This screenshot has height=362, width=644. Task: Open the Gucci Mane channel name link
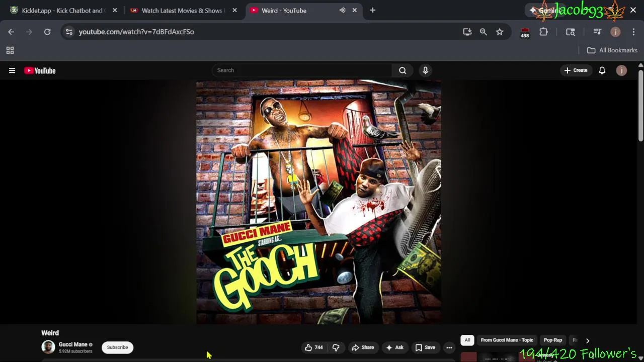73,344
